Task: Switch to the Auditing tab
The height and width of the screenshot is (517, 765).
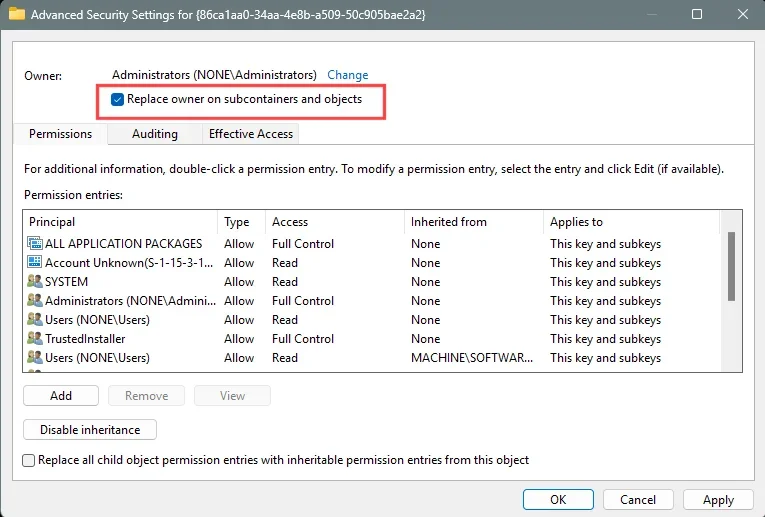Action: pos(155,134)
